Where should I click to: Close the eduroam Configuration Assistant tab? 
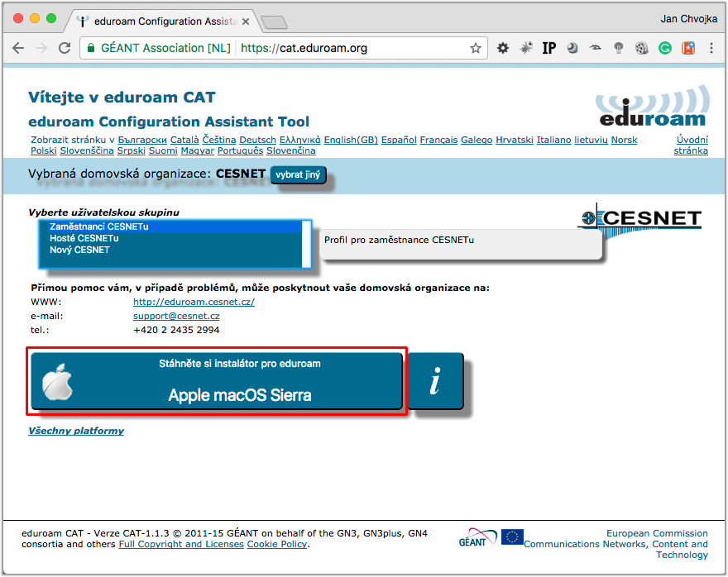(246, 21)
